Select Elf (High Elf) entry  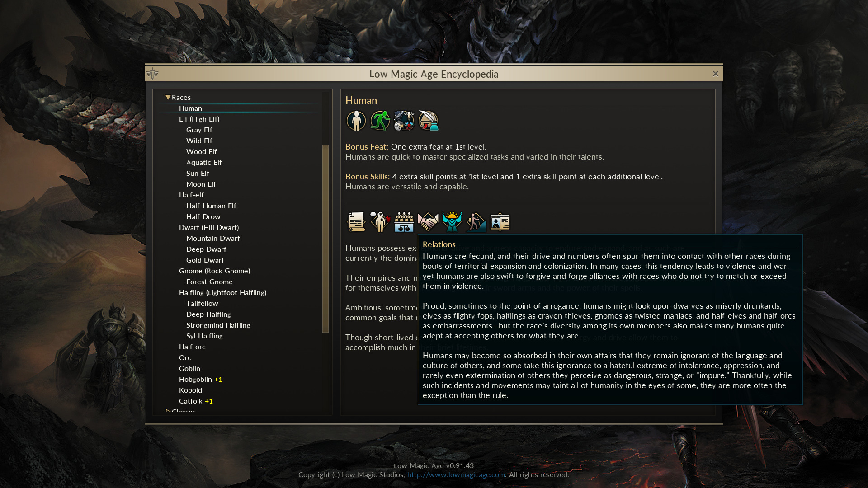pos(199,119)
